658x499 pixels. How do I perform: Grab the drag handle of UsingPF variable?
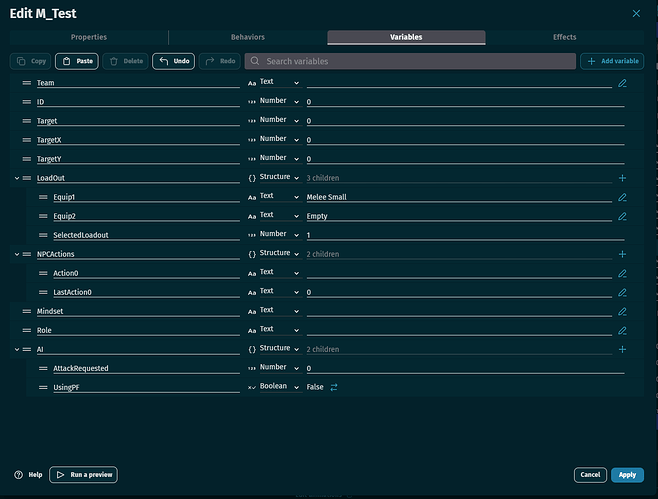[x=43, y=387]
